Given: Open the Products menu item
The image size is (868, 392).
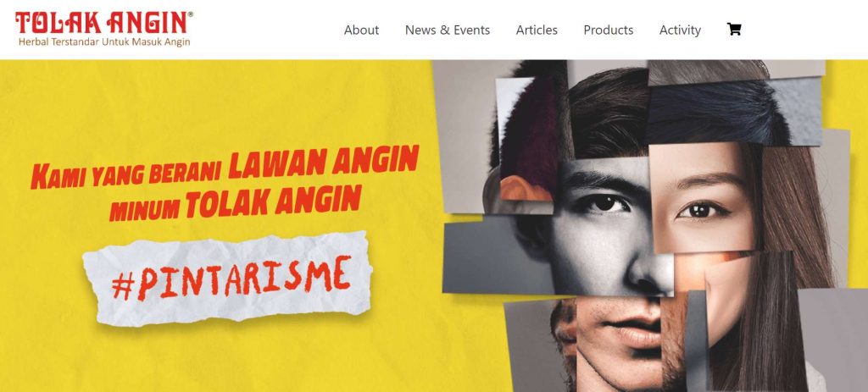Looking at the screenshot, I should 609,30.
